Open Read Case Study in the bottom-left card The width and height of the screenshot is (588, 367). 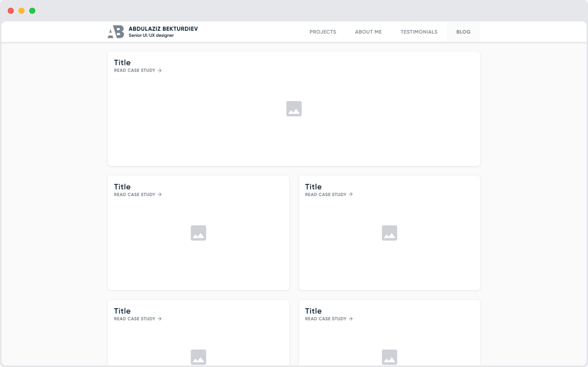[138, 319]
